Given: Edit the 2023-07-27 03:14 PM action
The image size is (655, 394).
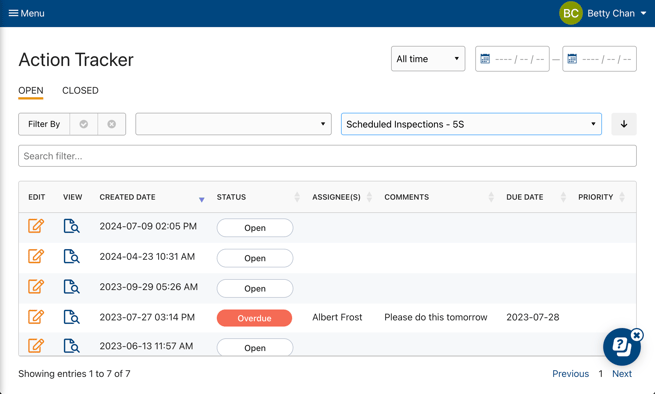Looking at the screenshot, I should click(36, 317).
